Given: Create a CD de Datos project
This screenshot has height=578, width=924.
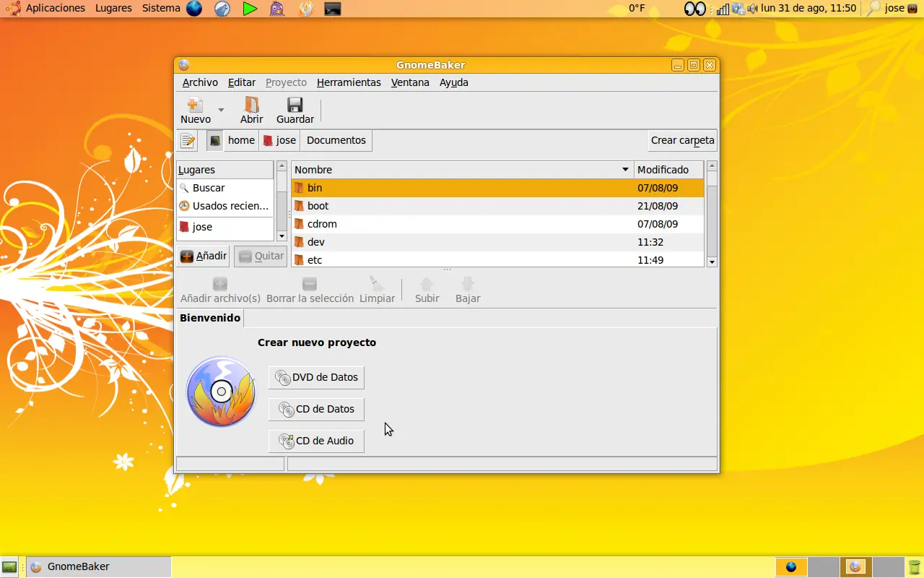Looking at the screenshot, I should pos(316,409).
